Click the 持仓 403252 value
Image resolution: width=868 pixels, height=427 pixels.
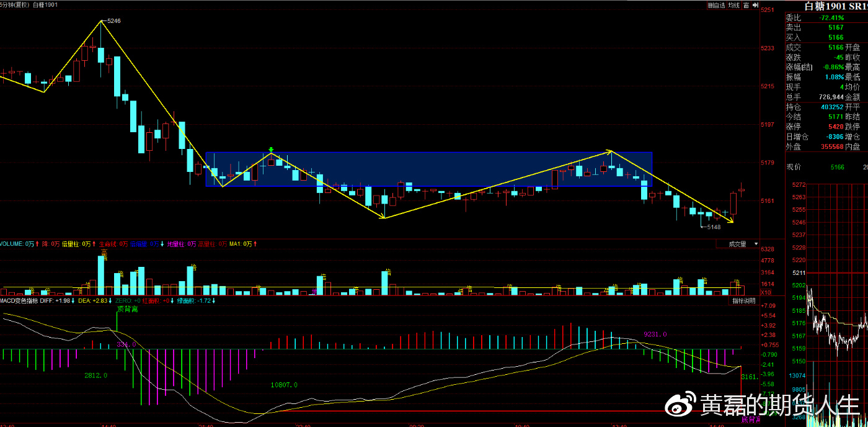[x=832, y=107]
